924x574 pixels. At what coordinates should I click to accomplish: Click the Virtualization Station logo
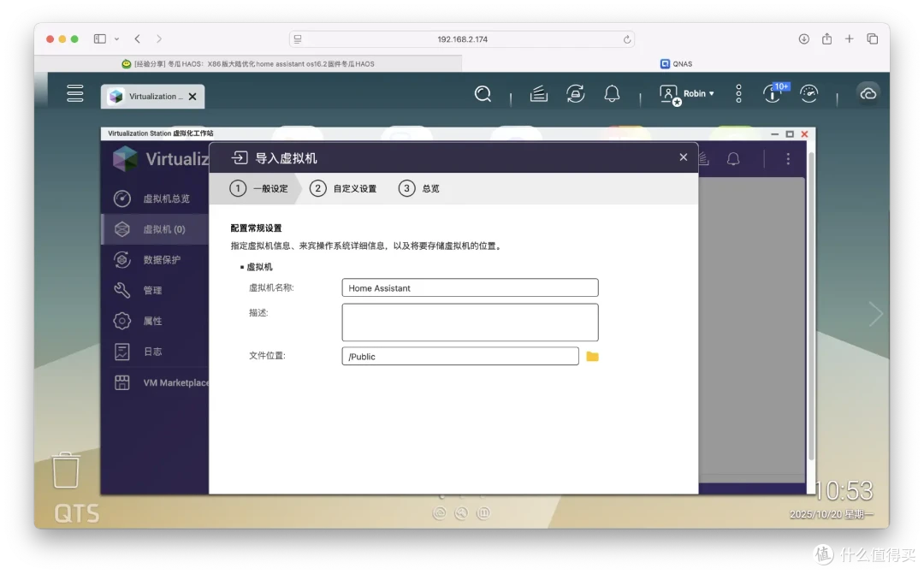(x=125, y=159)
